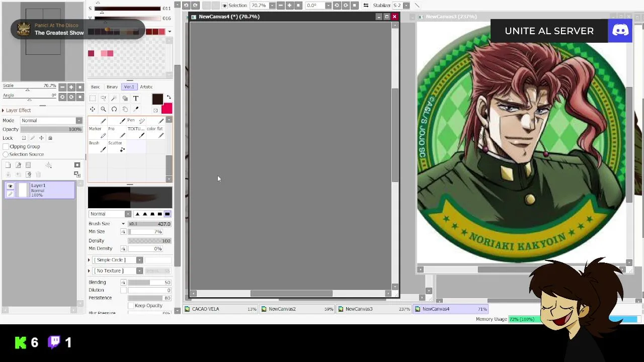The width and height of the screenshot is (644, 362).
Task: Click the zoom out minus button in top toolbar
Action: pyautogui.click(x=280, y=5)
